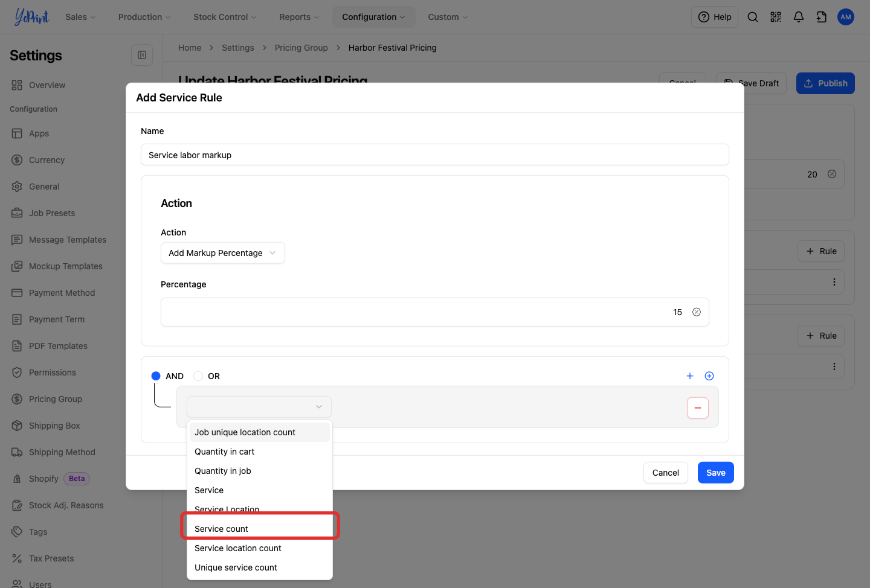Click the add condition plus icon
The image size is (870, 588).
coord(690,376)
